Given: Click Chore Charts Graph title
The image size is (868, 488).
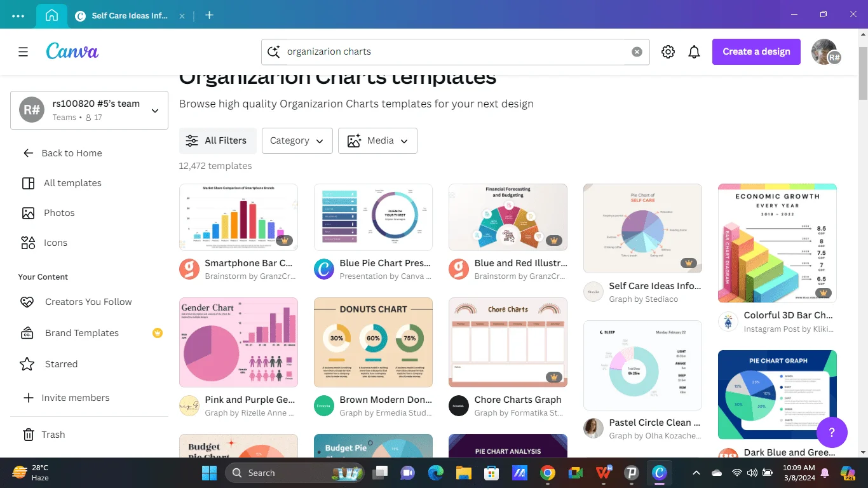Looking at the screenshot, I should tap(518, 400).
